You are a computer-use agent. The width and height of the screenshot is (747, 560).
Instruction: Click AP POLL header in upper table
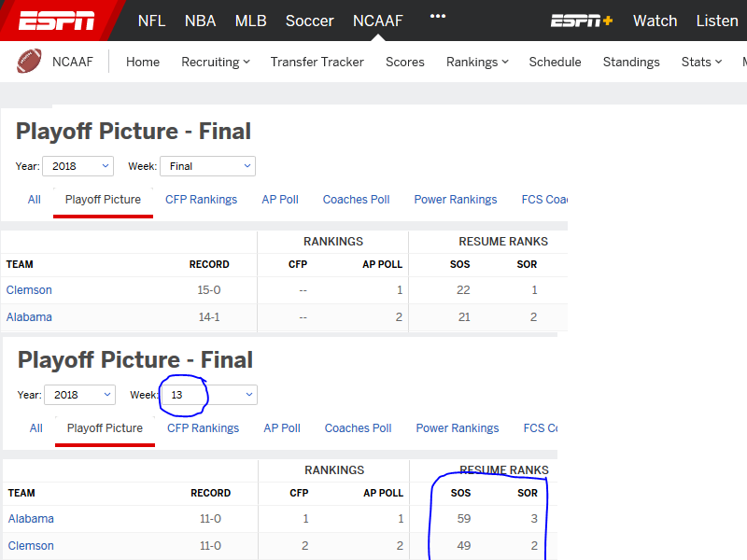pos(382,264)
